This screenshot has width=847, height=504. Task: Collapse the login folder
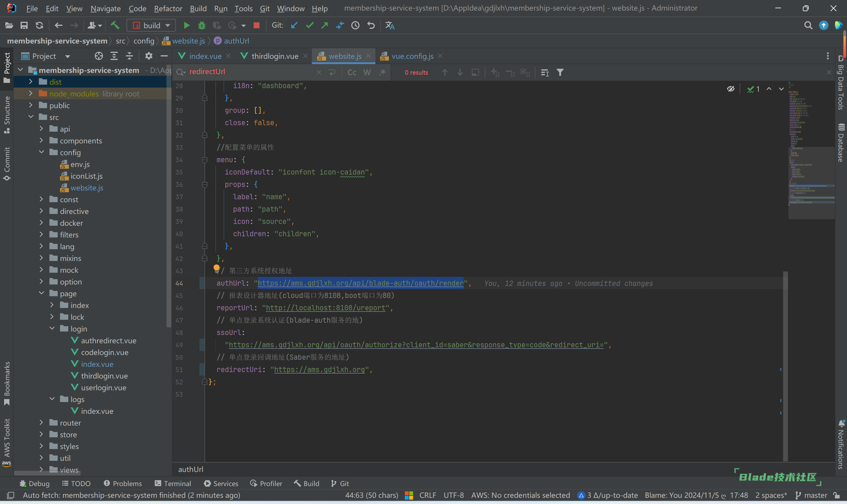click(x=52, y=329)
